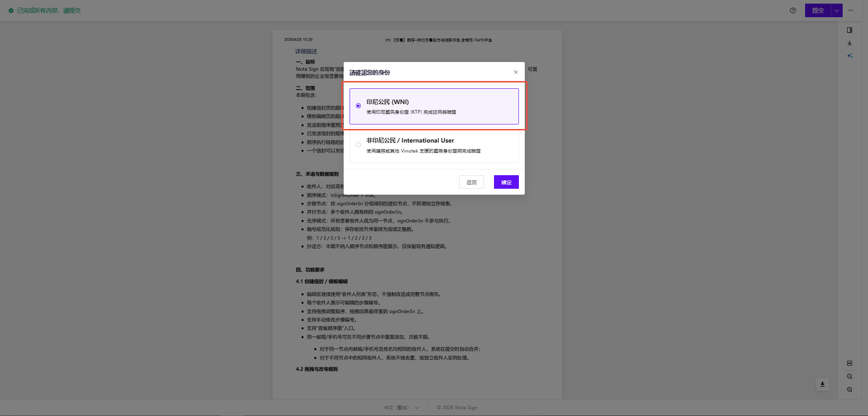The image size is (868, 416).
Task: Open the three-dot more options menu
Action: pyautogui.click(x=850, y=10)
